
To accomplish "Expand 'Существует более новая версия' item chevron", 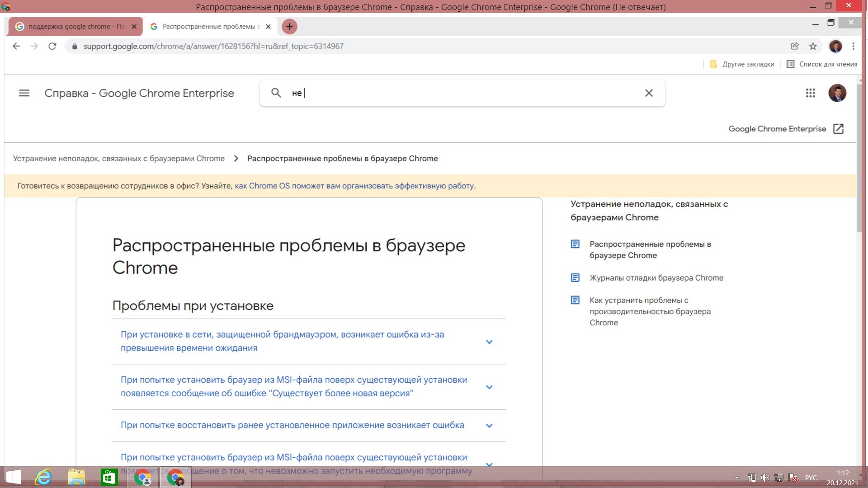I will coord(489,387).
